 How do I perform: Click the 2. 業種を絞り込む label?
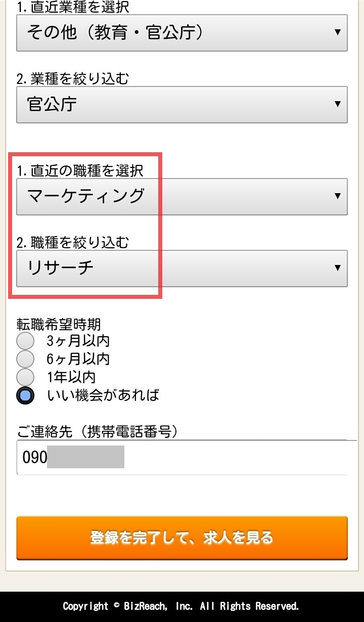point(73,79)
